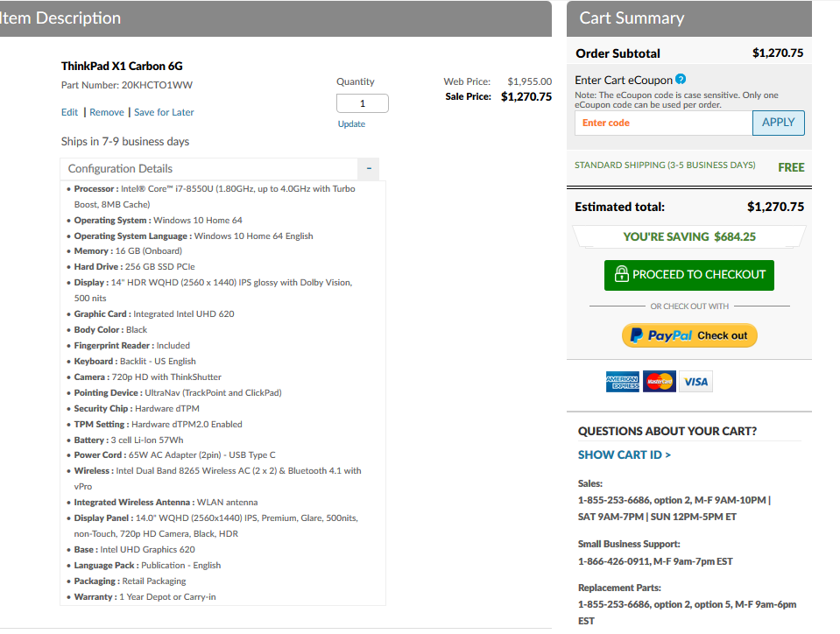The image size is (840, 634).
Task: Click the Processor specification line
Action: tap(215, 196)
